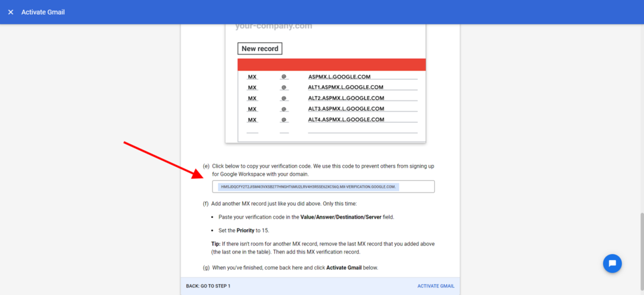Select the ALT4.ASPMX.L.GOOGLE.COM record value
The width and height of the screenshot is (644, 295).
click(345, 119)
